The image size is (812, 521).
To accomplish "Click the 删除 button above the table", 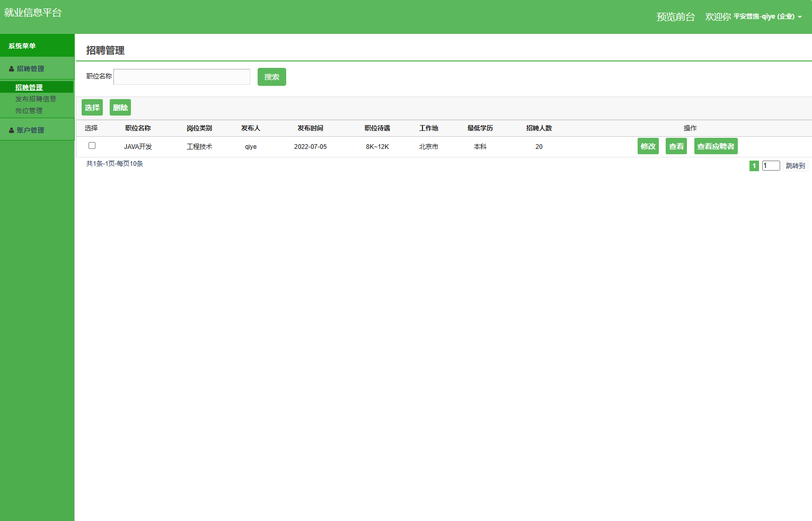I will click(x=120, y=108).
